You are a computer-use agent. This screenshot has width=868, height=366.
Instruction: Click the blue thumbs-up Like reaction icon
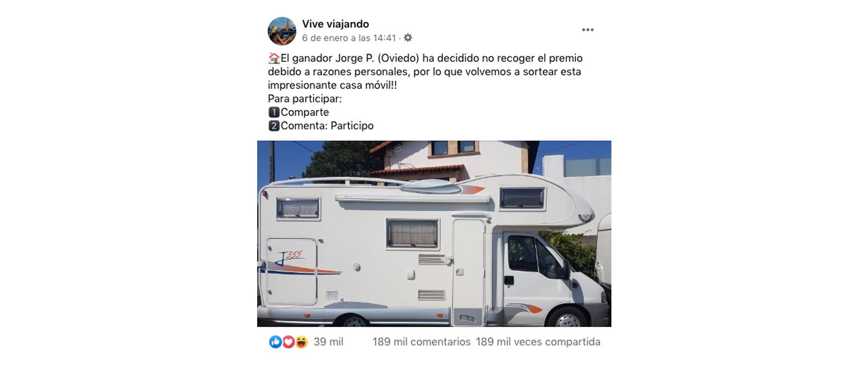coord(275,342)
